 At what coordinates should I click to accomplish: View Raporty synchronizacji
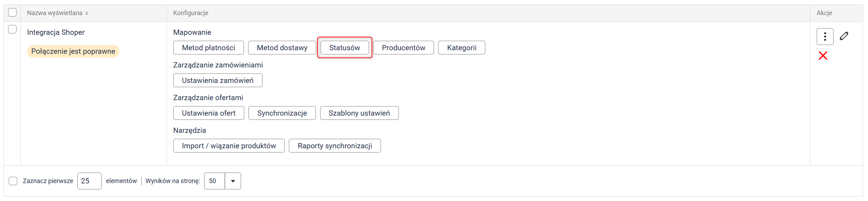pos(335,146)
